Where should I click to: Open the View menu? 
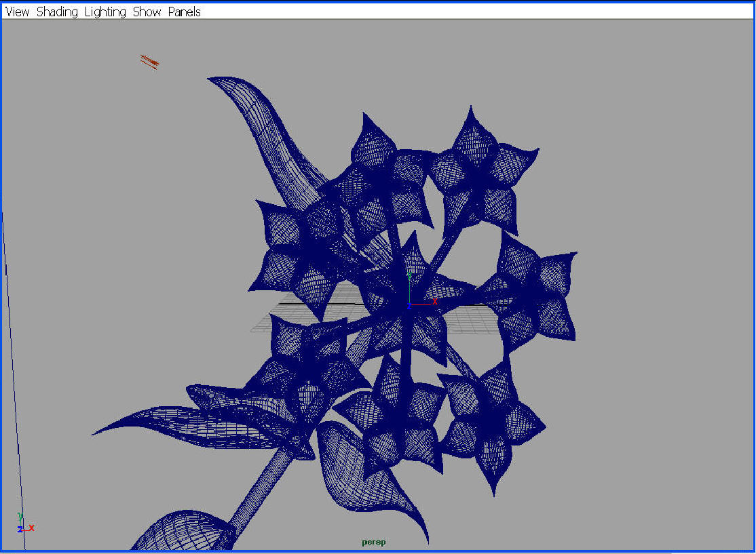coord(18,12)
